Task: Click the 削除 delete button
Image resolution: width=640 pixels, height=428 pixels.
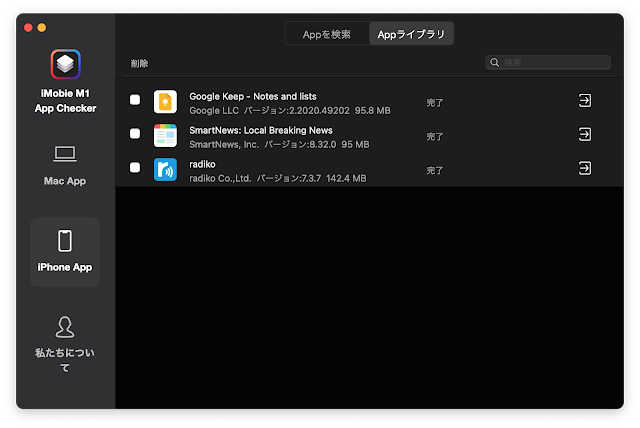Action: coord(140,64)
